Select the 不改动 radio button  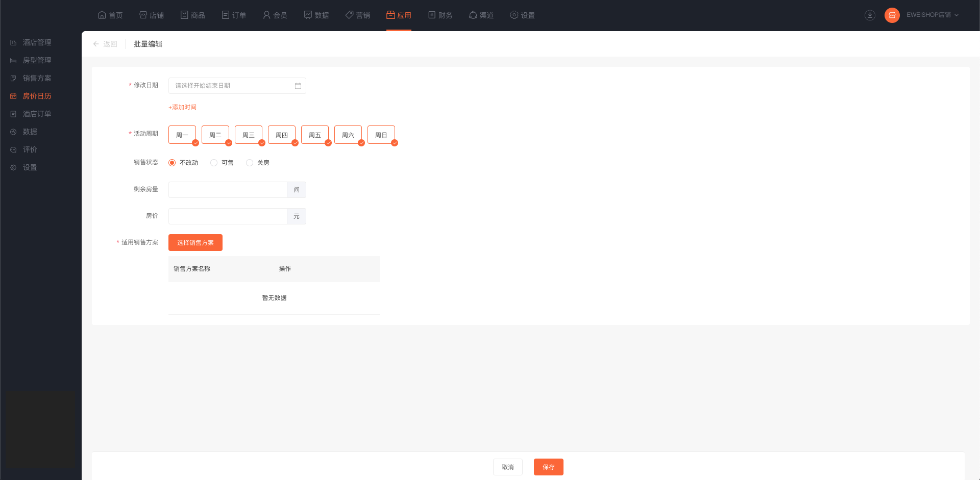pos(172,163)
